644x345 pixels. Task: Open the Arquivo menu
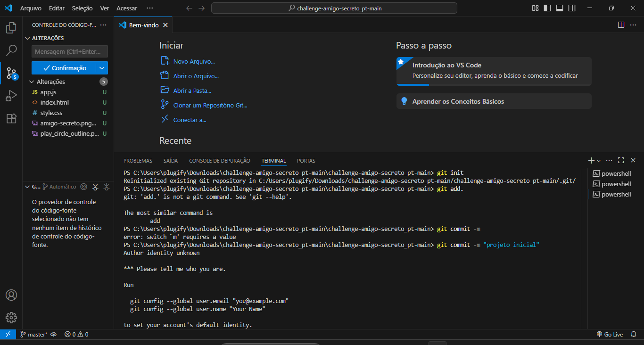pyautogui.click(x=31, y=8)
